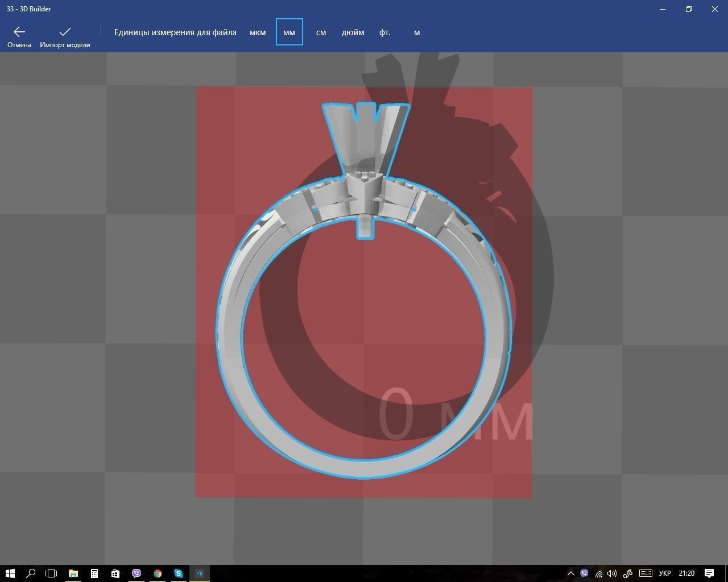728x582 pixels.
Task: Click the 3D ring model preview
Action: (x=364, y=290)
